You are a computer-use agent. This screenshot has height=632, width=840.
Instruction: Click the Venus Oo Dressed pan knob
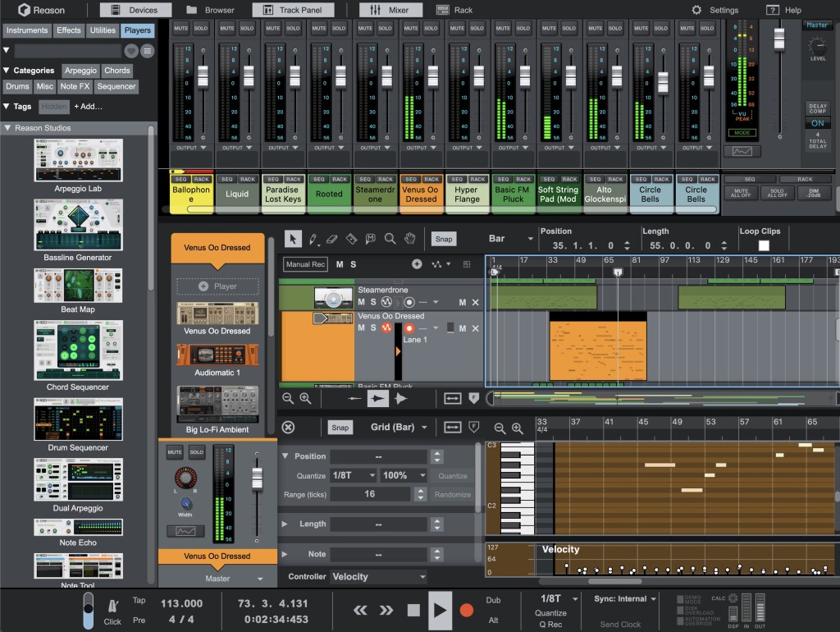tap(185, 477)
